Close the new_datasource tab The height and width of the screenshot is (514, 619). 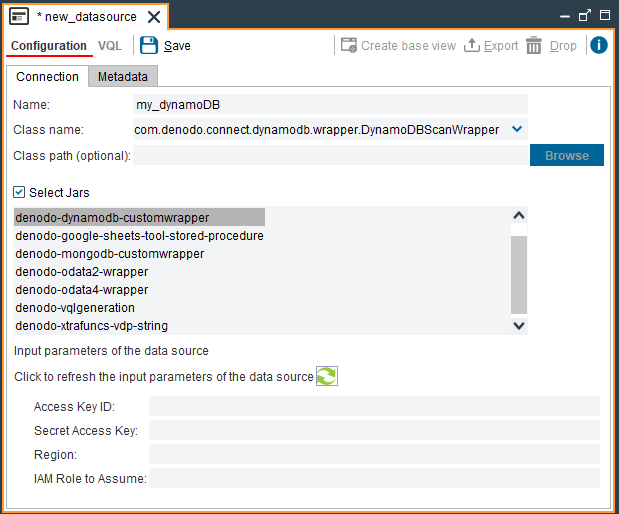pos(154,17)
